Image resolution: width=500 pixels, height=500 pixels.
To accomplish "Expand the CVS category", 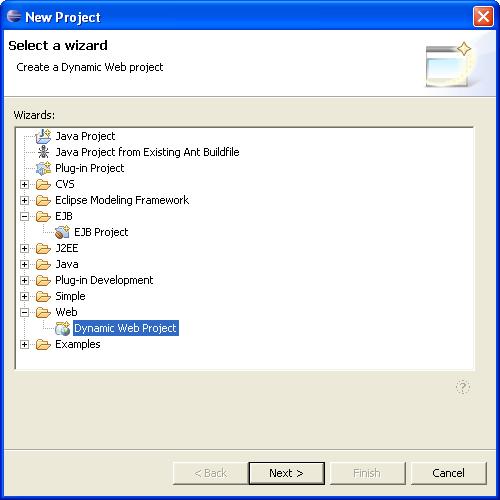I will click(24, 184).
